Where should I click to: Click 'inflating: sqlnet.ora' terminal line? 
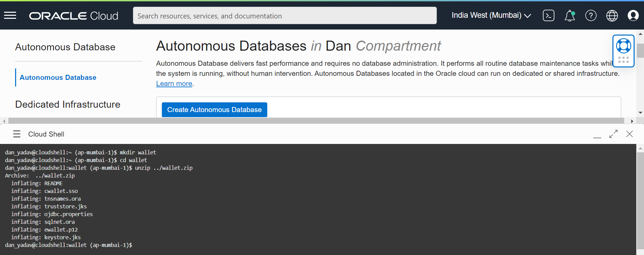[43, 222]
